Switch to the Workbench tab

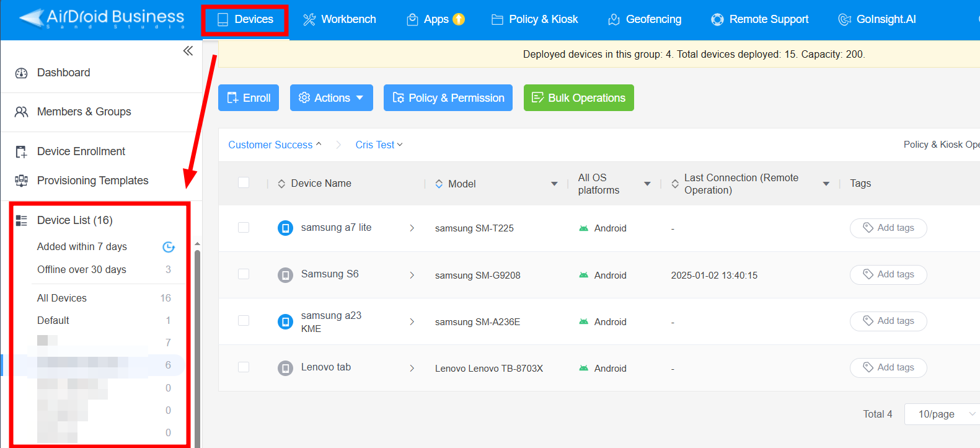(x=340, y=20)
